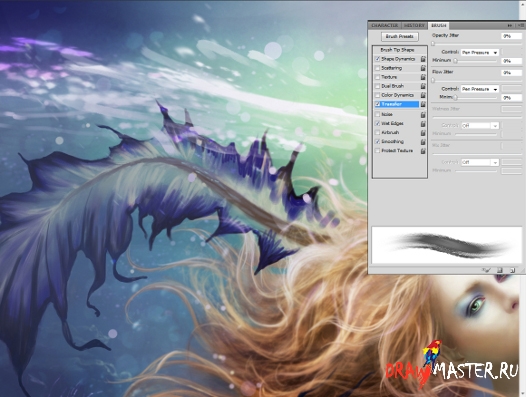Switch to the History tab
526x397 pixels.
[x=414, y=26]
